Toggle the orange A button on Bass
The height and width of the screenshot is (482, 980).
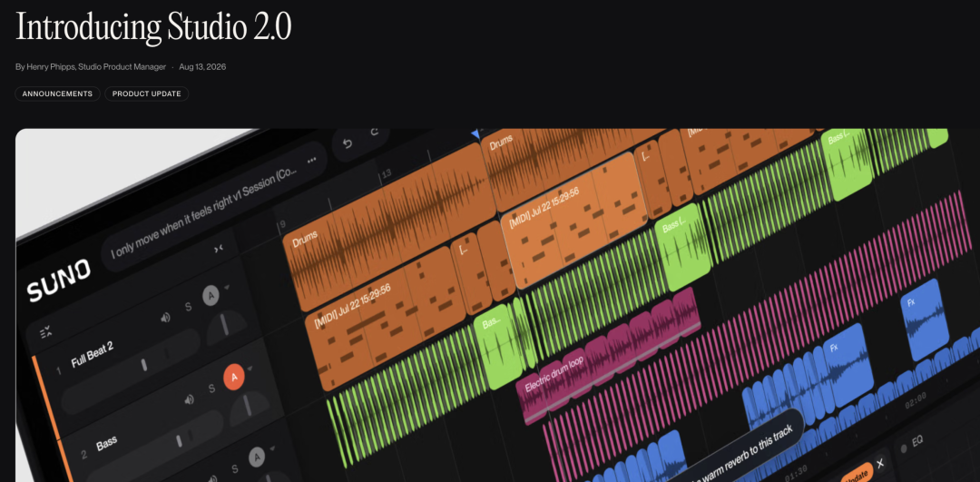pos(234,377)
